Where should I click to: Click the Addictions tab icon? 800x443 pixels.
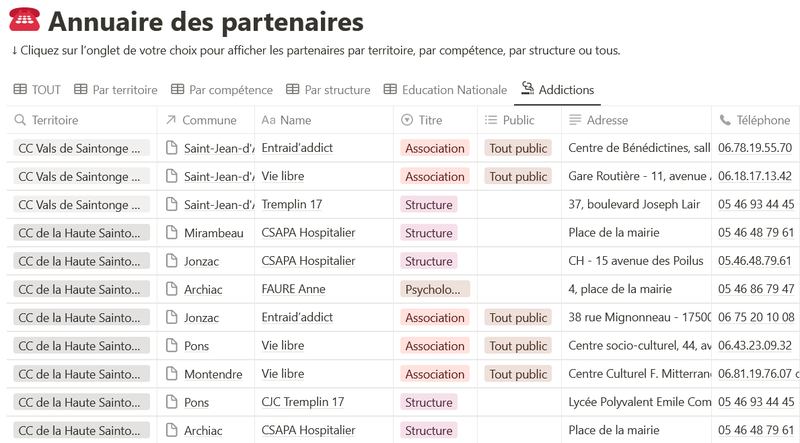(527, 89)
